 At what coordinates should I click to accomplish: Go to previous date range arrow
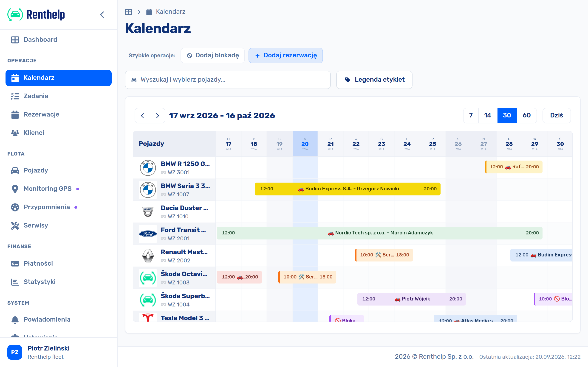142,116
